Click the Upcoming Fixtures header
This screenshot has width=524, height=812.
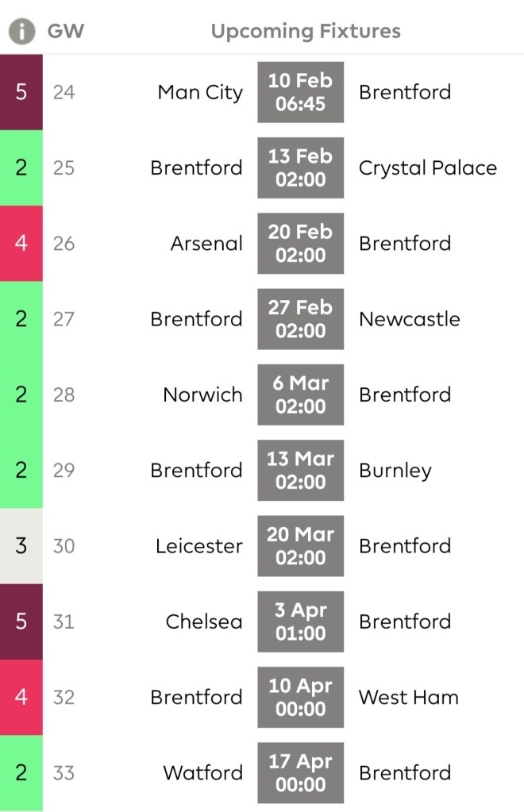306,32
